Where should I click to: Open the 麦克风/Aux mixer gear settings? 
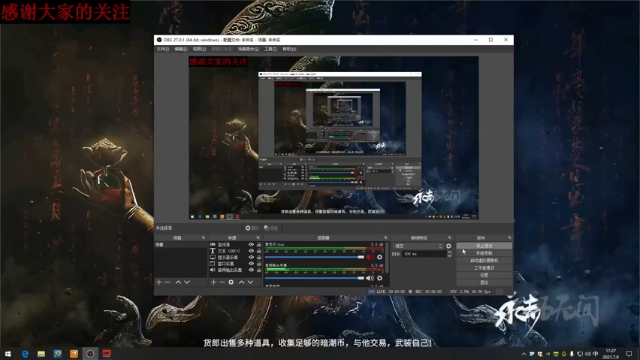point(380,257)
